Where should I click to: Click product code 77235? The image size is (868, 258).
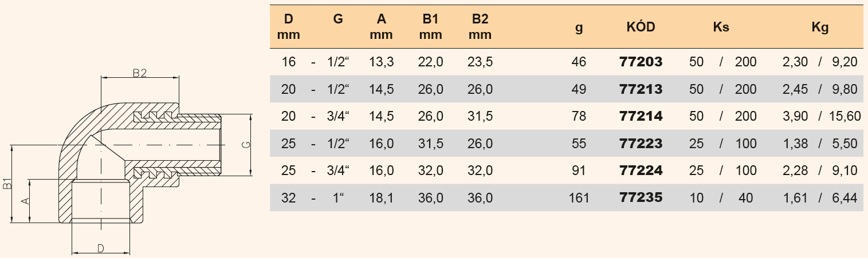(641, 198)
